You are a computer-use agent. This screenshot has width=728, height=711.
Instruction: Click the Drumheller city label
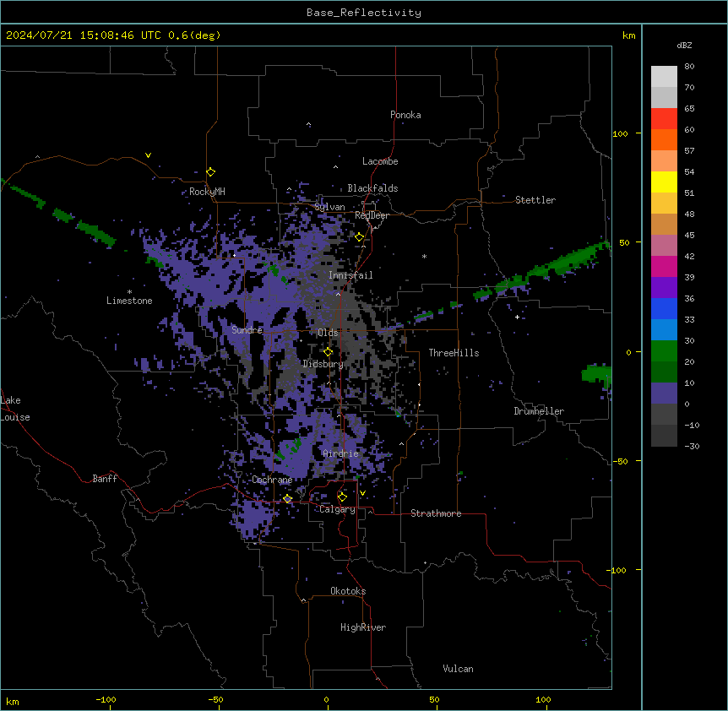tap(539, 411)
